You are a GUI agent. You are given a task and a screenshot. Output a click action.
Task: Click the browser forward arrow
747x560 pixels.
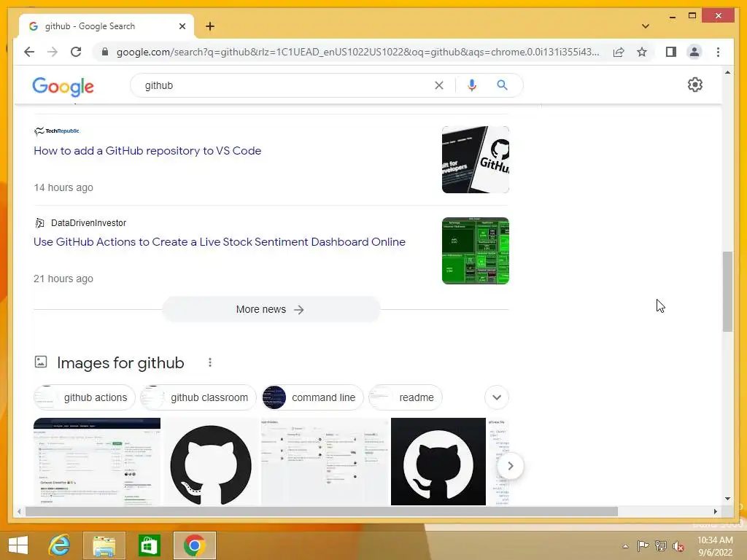(x=53, y=52)
